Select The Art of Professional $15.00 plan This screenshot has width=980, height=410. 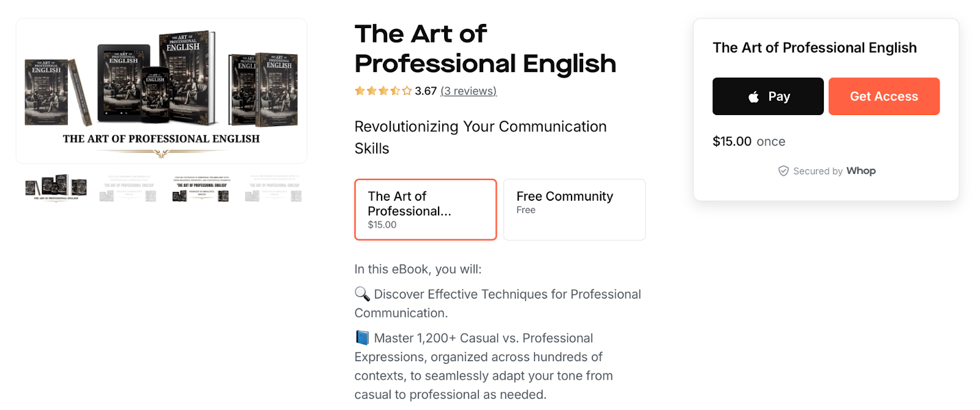[425, 209]
